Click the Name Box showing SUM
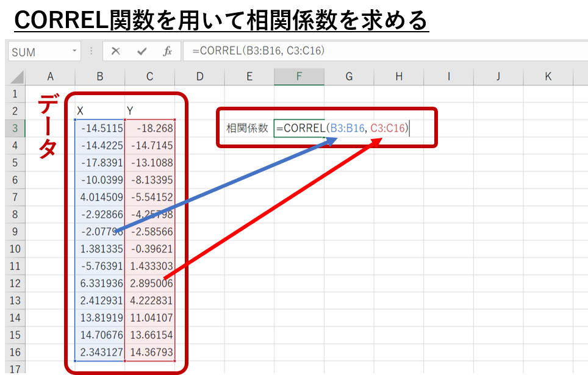Viewport: 588px width, 375px height. (38, 52)
